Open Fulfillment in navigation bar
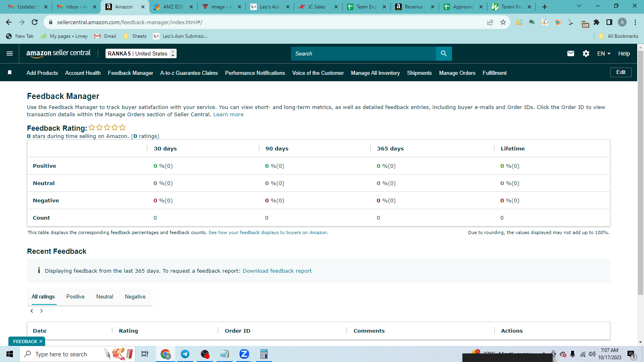This screenshot has height=362, width=644. pyautogui.click(x=495, y=73)
